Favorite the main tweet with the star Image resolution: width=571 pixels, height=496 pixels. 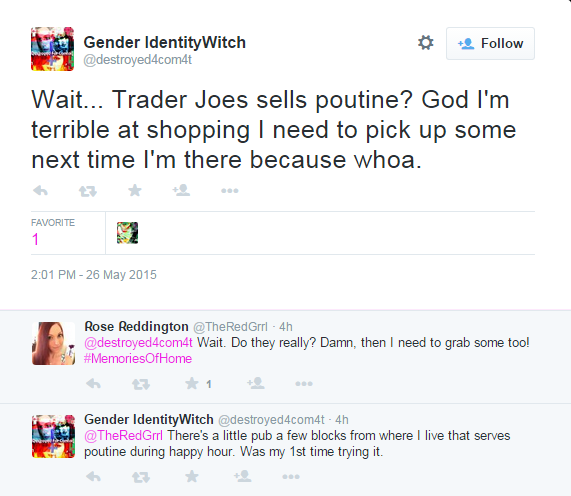(135, 190)
